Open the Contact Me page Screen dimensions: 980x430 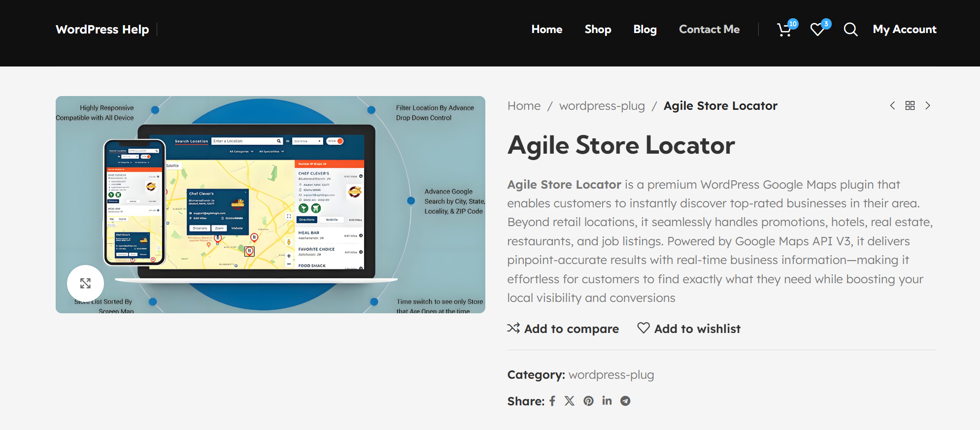709,30
